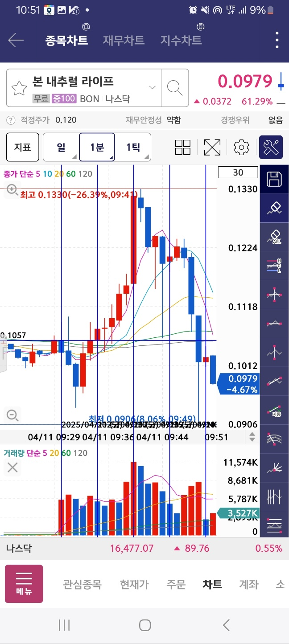Image resolution: width=289 pixels, height=644 pixels.
Task: Tap the 3,527K volume tag
Action: click(x=239, y=514)
